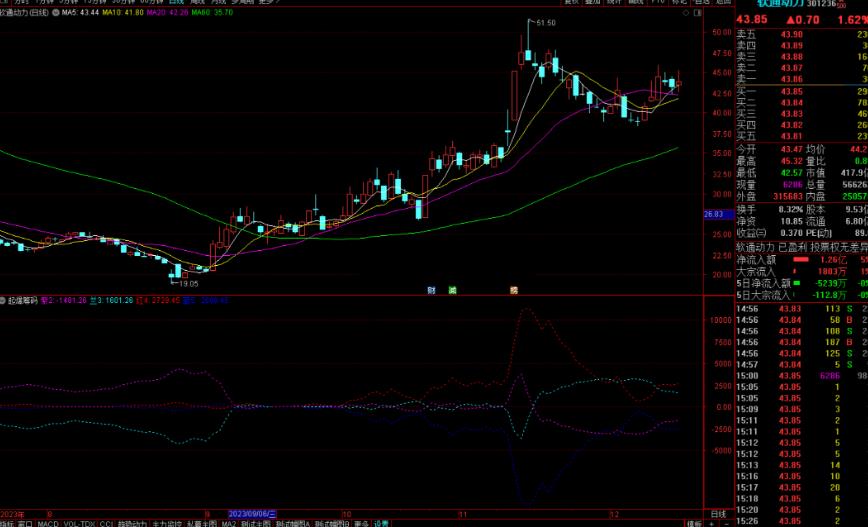Click the 2023/09/06 date marker on time axis
This screenshot has height=527, width=868.
pos(252,514)
